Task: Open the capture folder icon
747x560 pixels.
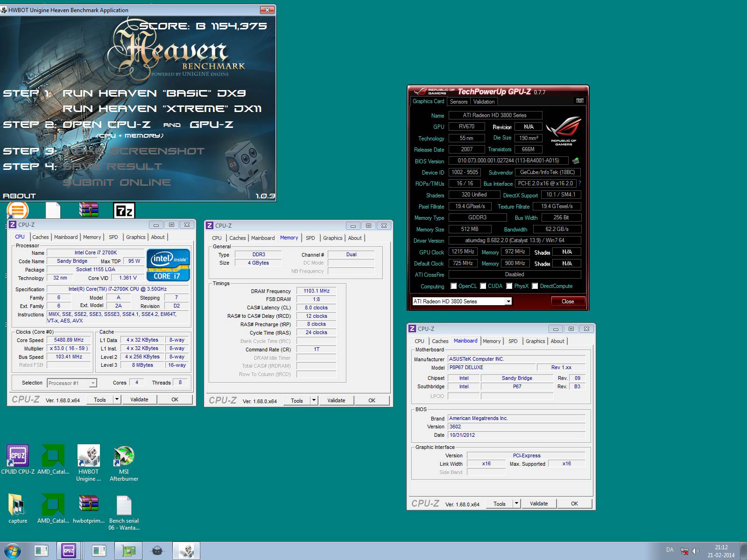Action: [18, 509]
